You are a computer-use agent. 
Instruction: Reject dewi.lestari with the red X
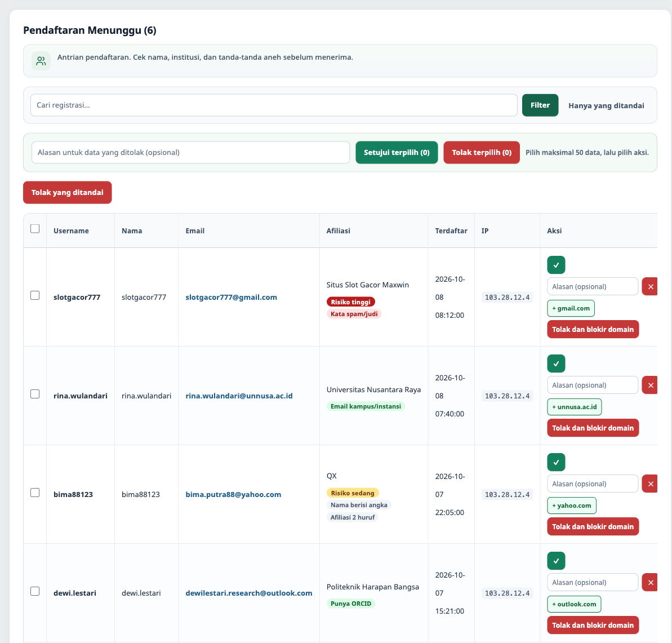tap(649, 582)
